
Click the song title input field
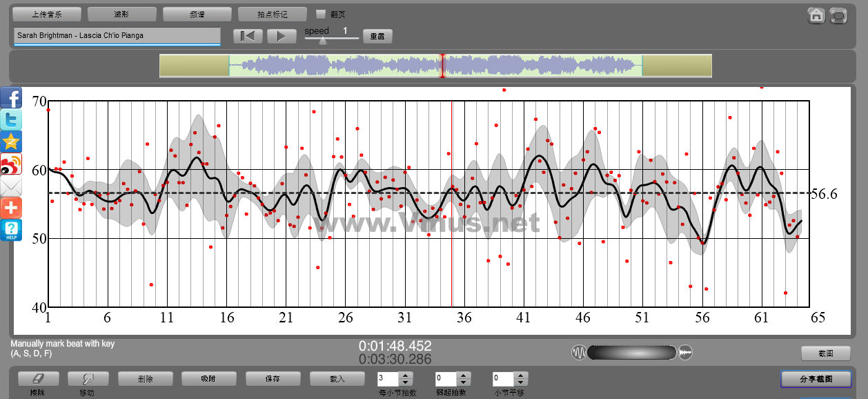pos(117,35)
